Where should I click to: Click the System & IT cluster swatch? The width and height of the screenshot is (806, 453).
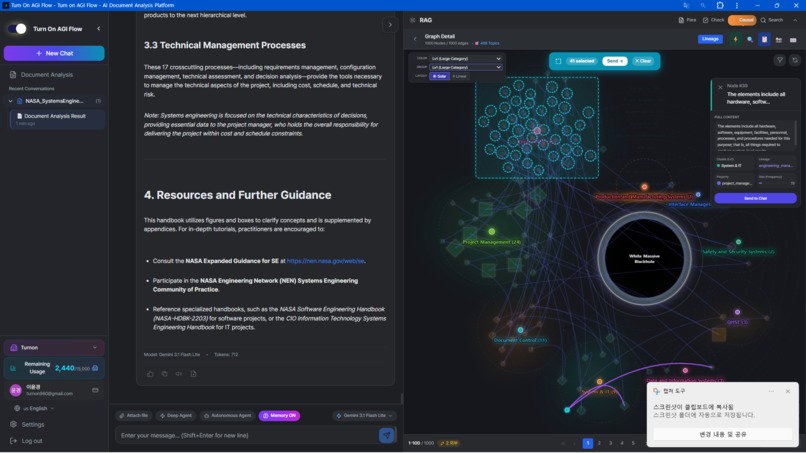coord(719,166)
